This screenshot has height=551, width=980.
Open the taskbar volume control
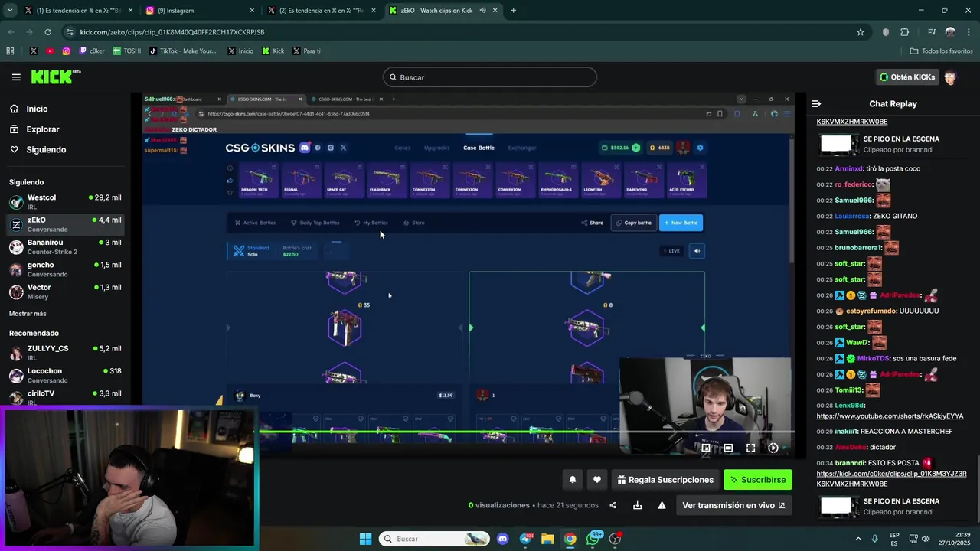[x=925, y=539]
